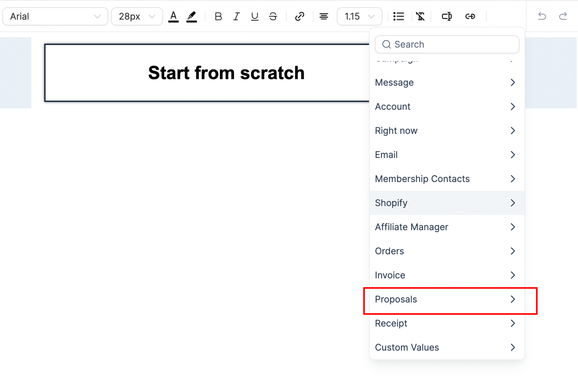
Task: Expand the Proposals submenu
Action: pyautogui.click(x=447, y=299)
